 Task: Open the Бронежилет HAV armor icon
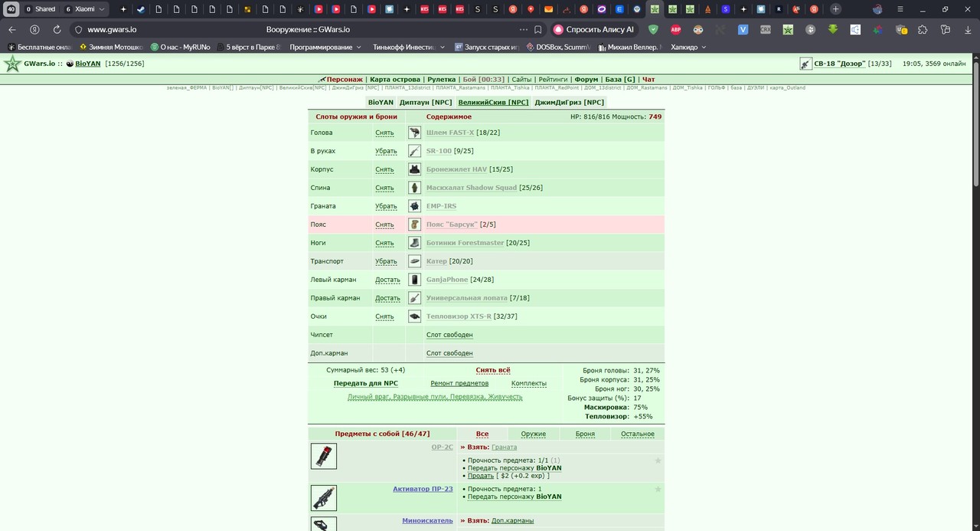coord(414,169)
